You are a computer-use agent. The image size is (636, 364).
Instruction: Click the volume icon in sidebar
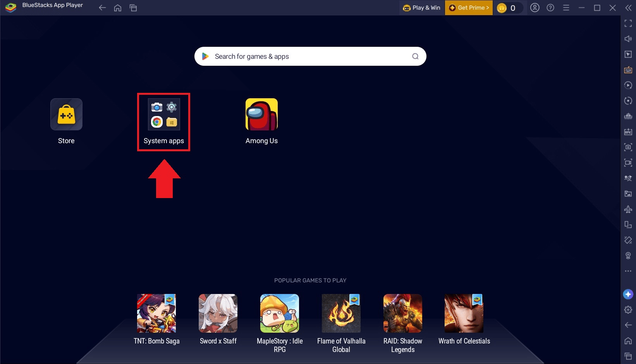pyautogui.click(x=628, y=39)
